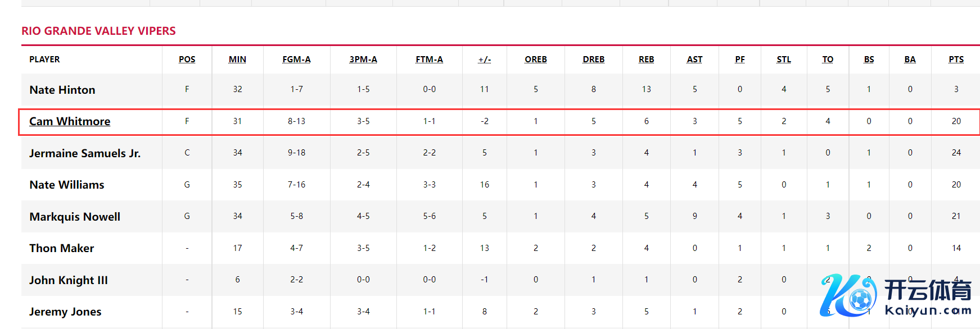Select the 3PM-A column header
Viewport: 980px width, 329px height.
(x=363, y=60)
